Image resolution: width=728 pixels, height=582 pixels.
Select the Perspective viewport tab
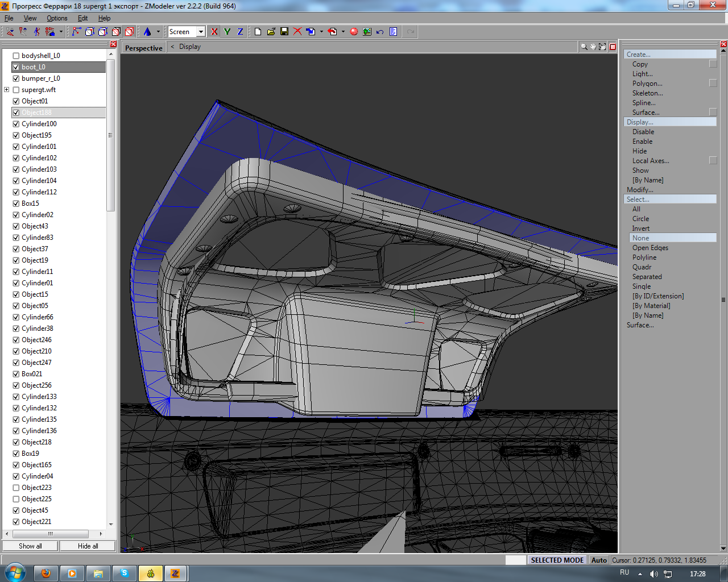point(143,48)
